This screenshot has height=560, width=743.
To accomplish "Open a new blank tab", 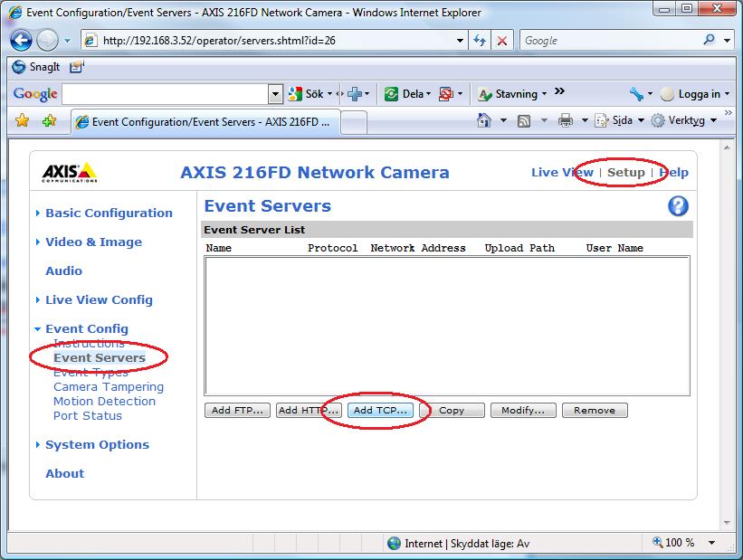I will coord(354,123).
